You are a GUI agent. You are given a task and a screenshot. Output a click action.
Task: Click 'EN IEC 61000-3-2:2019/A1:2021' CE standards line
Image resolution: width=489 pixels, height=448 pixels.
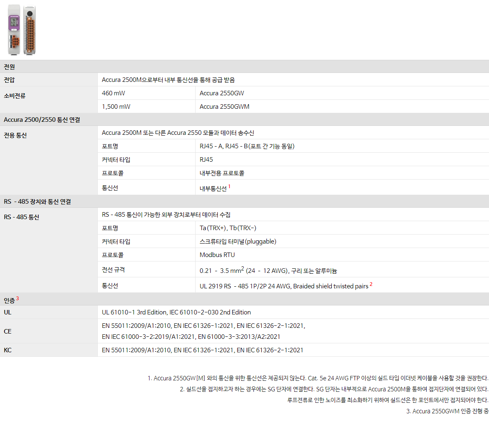[191, 337]
